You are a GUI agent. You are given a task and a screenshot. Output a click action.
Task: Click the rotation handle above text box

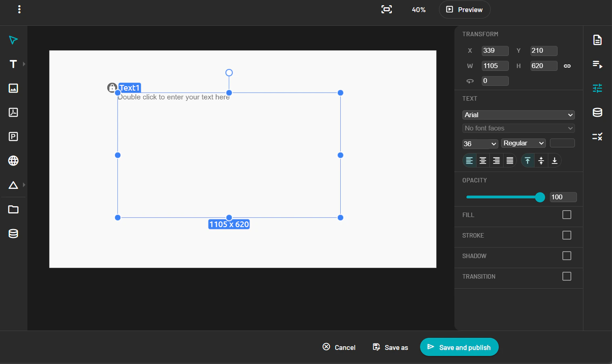tap(229, 72)
